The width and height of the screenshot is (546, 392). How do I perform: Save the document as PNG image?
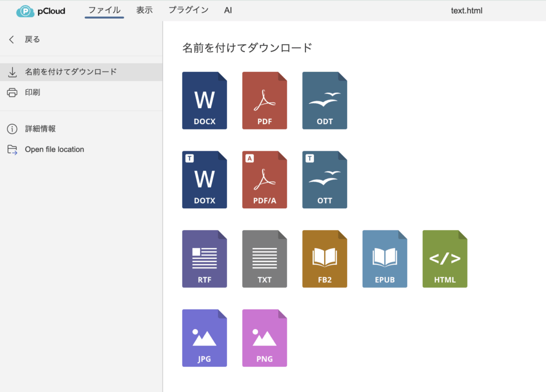click(x=264, y=338)
